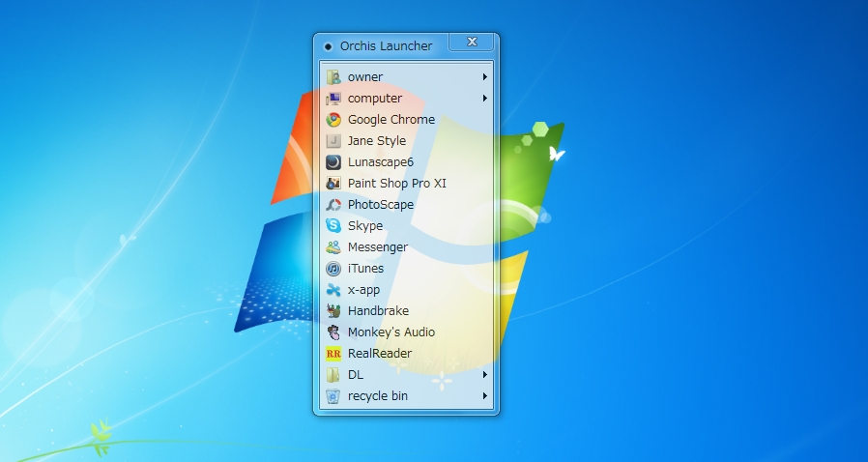Expand the recycle bin submenu arrow
Image resolution: width=868 pixels, height=462 pixels.
click(x=485, y=395)
